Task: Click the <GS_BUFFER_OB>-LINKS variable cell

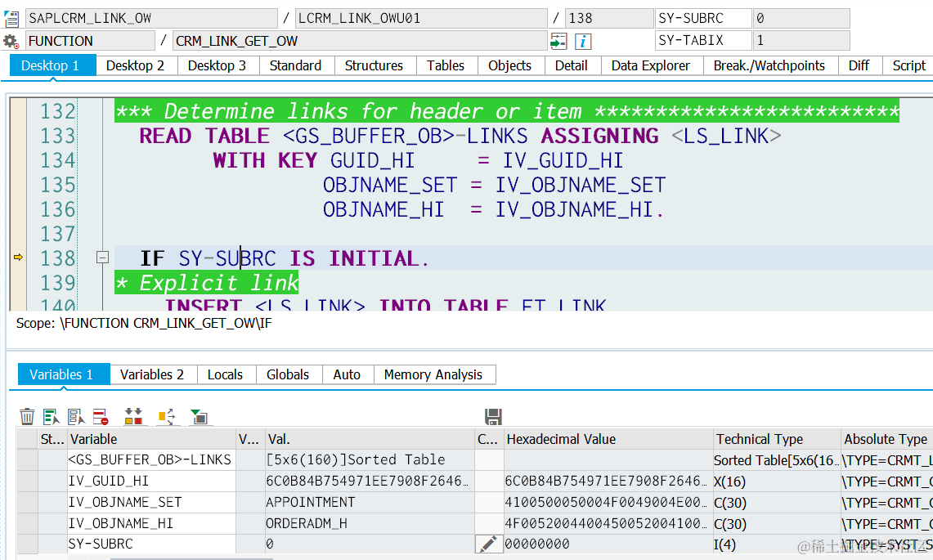Action: 152,460
